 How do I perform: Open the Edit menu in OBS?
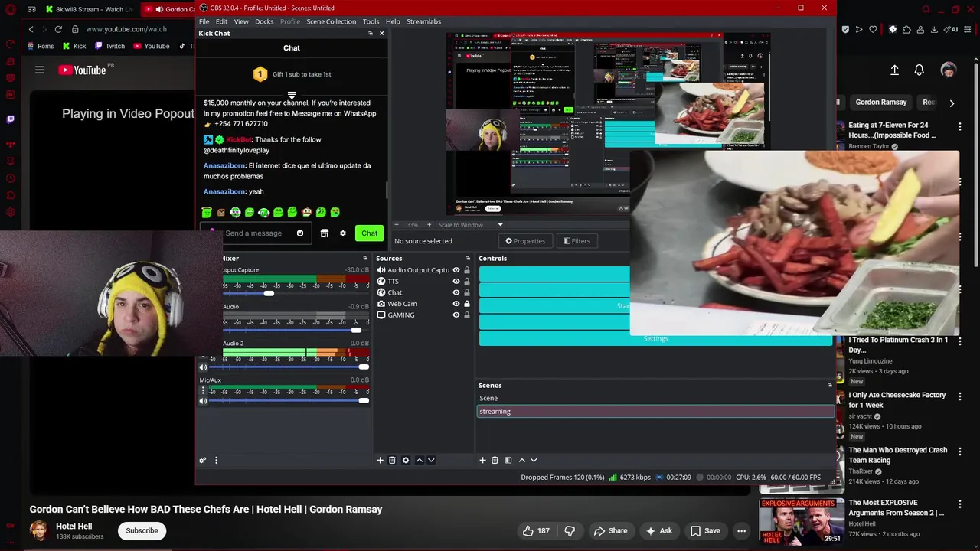coord(221,21)
